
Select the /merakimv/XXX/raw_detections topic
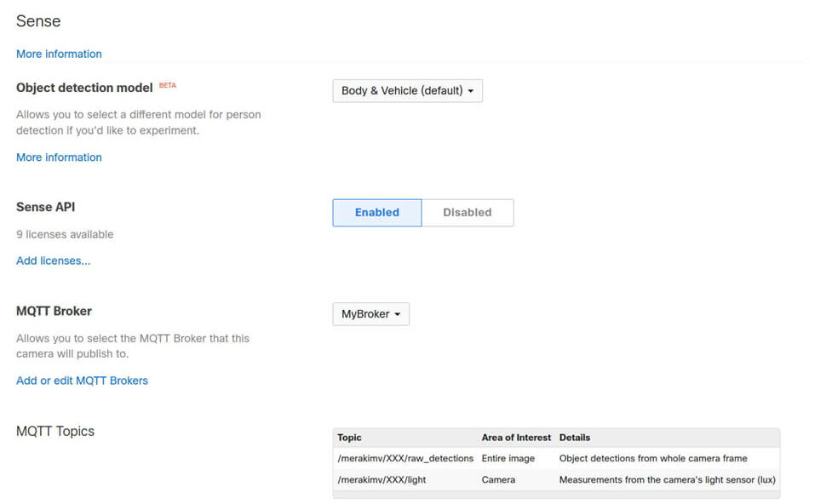405,458
